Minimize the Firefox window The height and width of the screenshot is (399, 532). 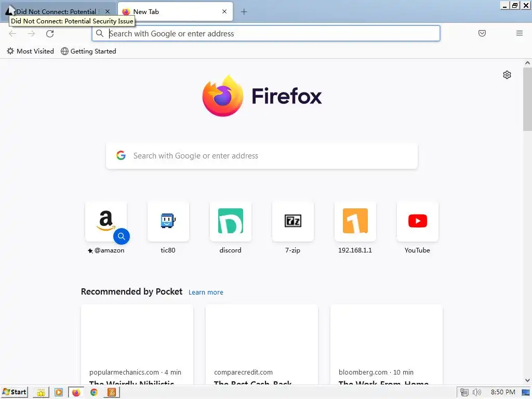(505, 5)
